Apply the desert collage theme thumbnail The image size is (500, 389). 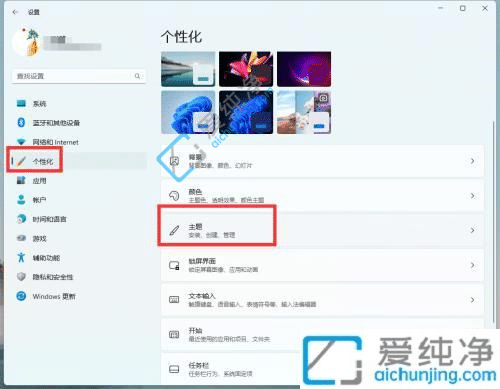[304, 112]
